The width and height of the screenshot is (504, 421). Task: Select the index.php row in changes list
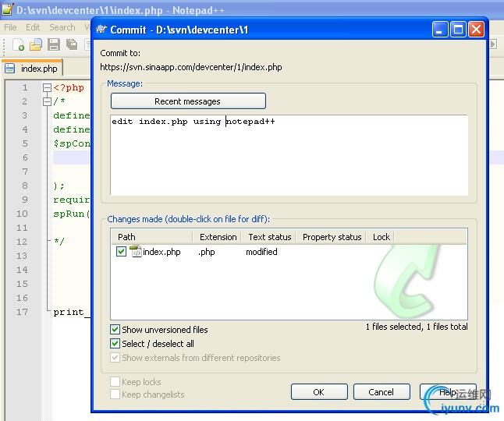pyautogui.click(x=289, y=252)
